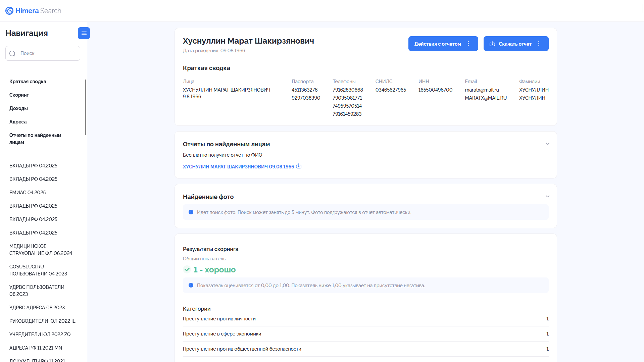Image resolution: width=644 pixels, height=362 pixels.
Task: Open РУКОВОДИТЕЛИ ЮЛ 2022 IL entry
Action: [x=42, y=321]
